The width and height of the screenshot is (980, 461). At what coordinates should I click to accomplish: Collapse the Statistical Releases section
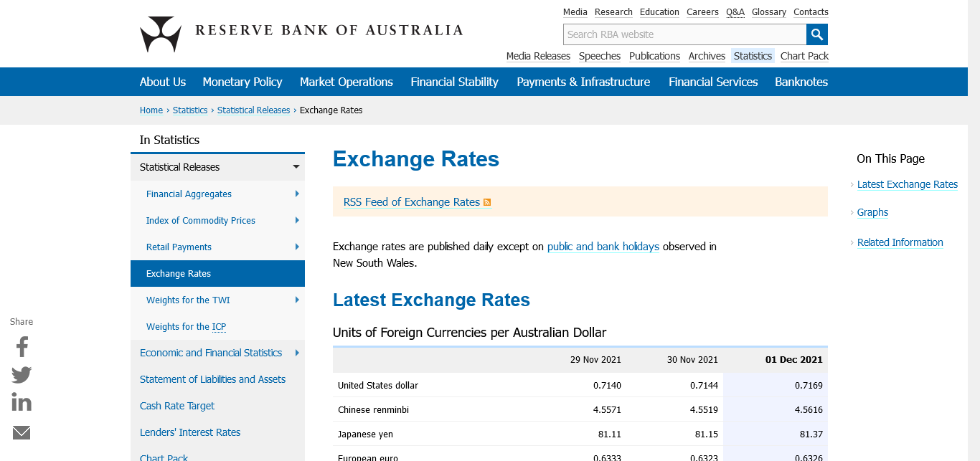coord(296,167)
